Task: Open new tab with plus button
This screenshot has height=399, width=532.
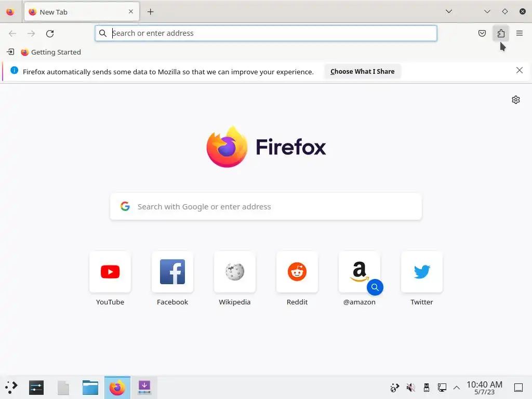Action: [x=150, y=12]
